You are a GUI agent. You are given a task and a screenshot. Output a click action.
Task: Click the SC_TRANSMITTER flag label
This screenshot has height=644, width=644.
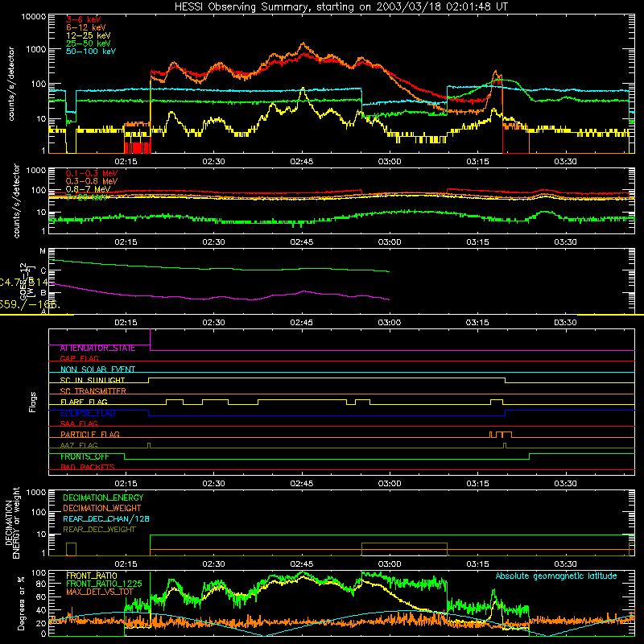point(93,391)
